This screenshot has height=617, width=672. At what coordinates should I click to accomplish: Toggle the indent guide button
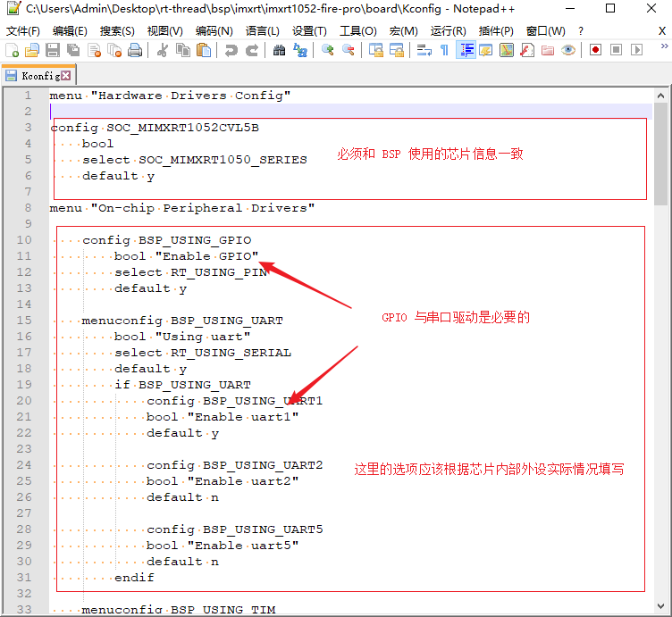[466, 50]
